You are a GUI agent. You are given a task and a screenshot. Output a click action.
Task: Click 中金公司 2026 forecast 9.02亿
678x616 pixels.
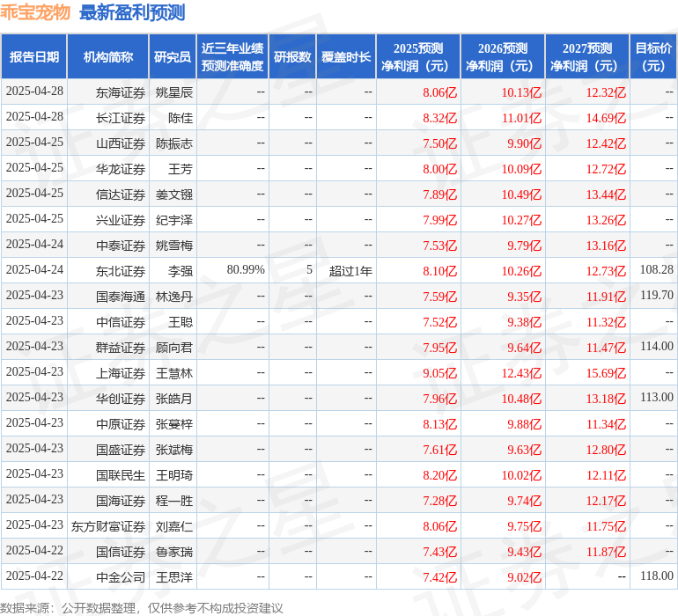pyautogui.click(x=524, y=577)
